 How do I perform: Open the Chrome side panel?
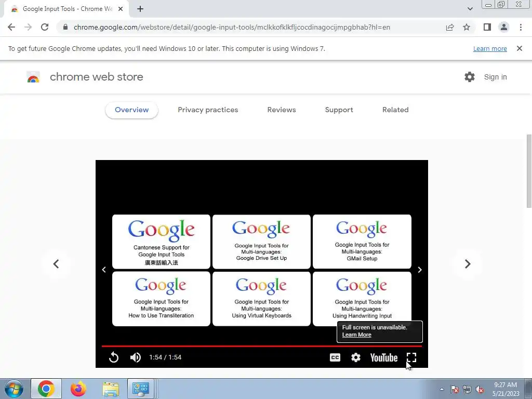(487, 27)
